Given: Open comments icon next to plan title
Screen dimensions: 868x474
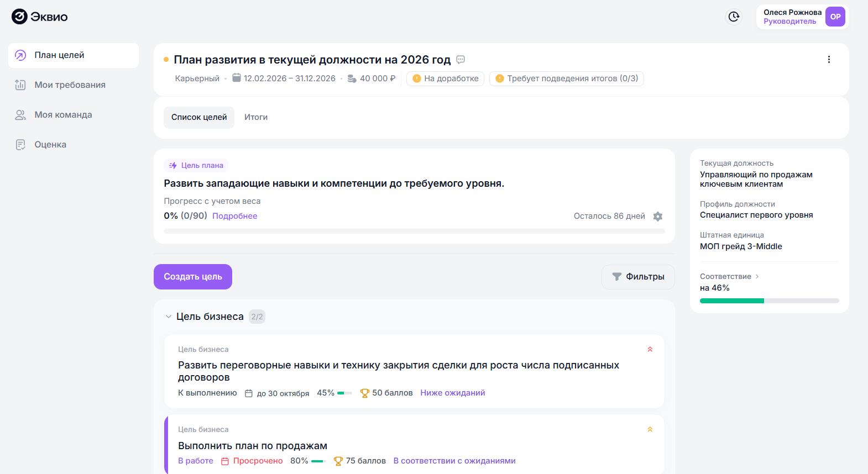Looking at the screenshot, I should click(x=461, y=60).
